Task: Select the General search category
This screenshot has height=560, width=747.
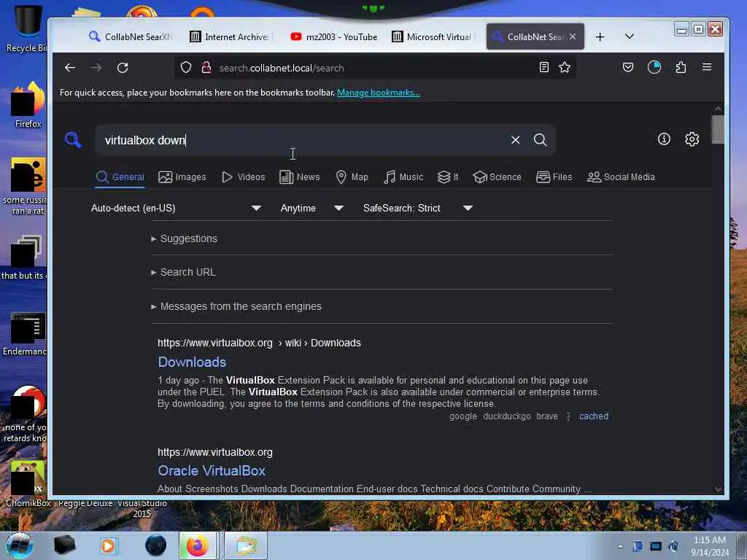Action: [x=120, y=177]
